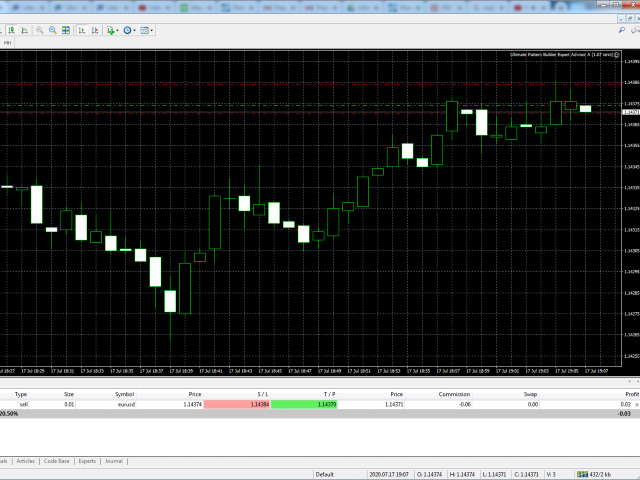The height and width of the screenshot is (480, 640).
Task: Open the chart periods clock icon
Action: pos(127,30)
